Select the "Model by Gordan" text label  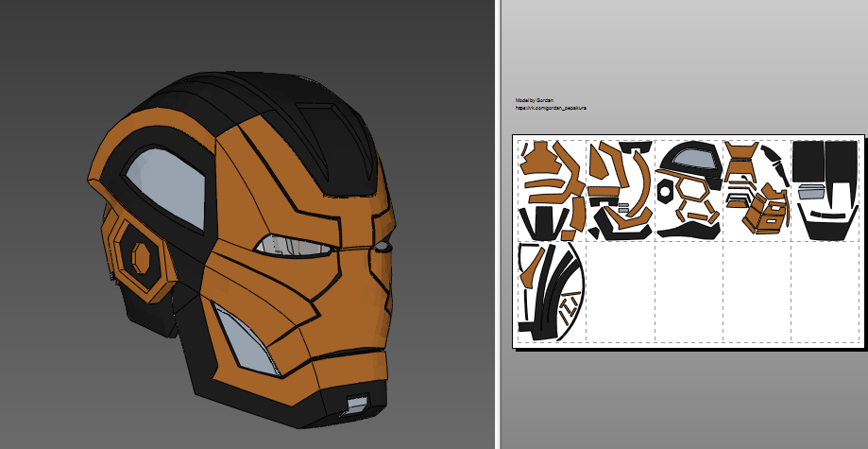(x=535, y=100)
